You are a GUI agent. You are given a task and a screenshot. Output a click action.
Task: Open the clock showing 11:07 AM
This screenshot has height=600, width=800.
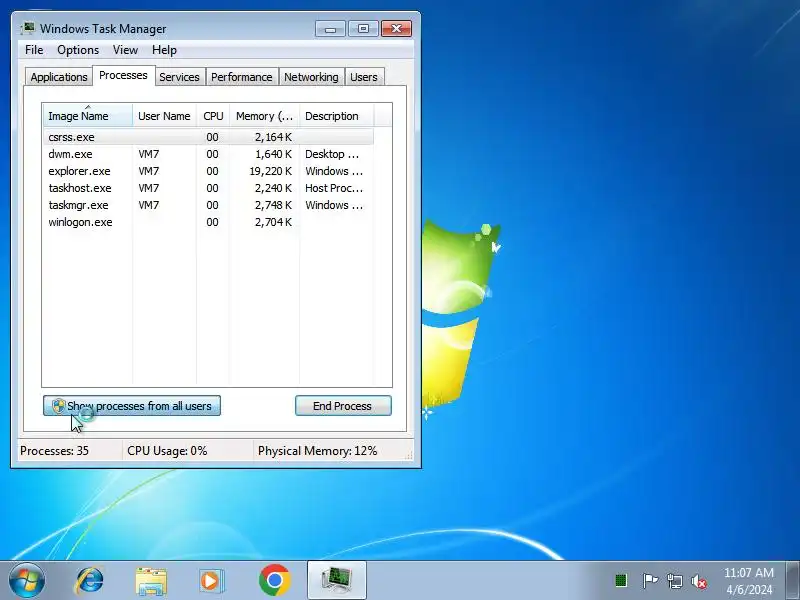749,581
